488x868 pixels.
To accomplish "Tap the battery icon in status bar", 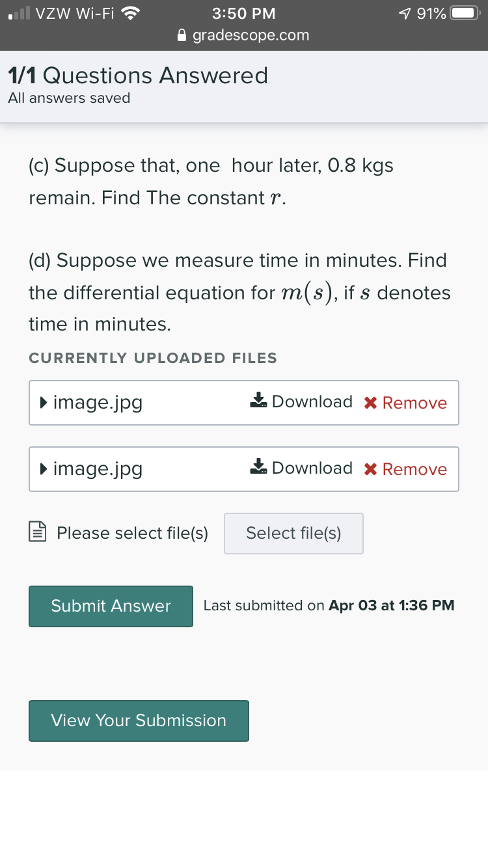I will point(465,14).
